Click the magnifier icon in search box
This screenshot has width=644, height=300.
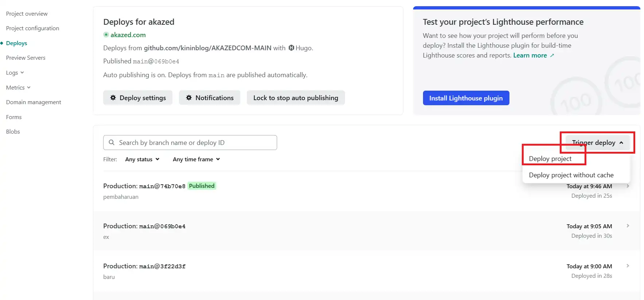tap(112, 142)
